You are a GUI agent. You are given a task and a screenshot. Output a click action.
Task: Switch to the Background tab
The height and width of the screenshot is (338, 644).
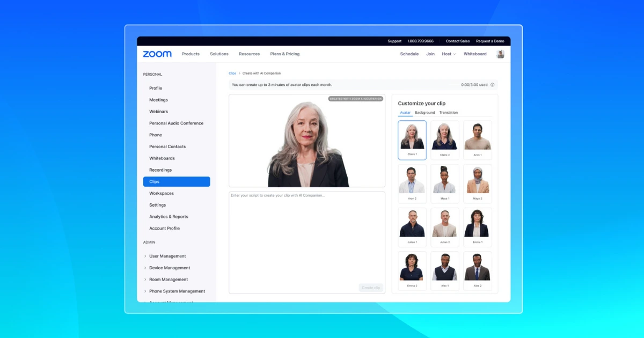tap(425, 113)
